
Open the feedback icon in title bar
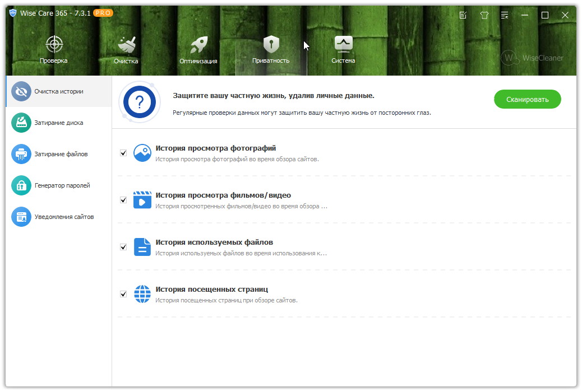[x=463, y=15]
